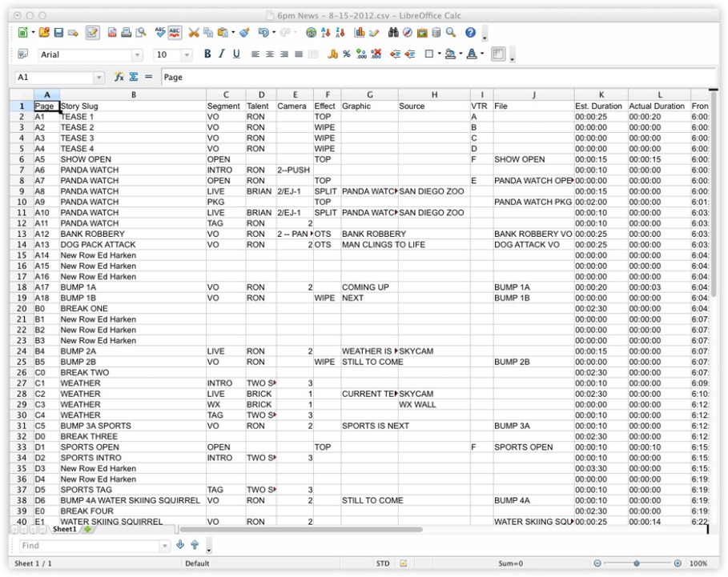This screenshot has width=728, height=577.
Task: Click the Cut scissors icon
Action: 194,33
